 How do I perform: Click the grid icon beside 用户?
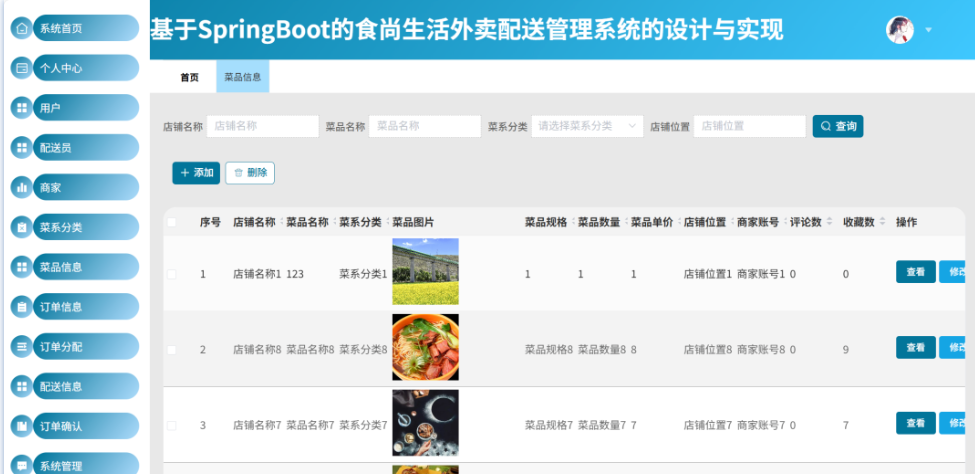pyautogui.click(x=22, y=108)
